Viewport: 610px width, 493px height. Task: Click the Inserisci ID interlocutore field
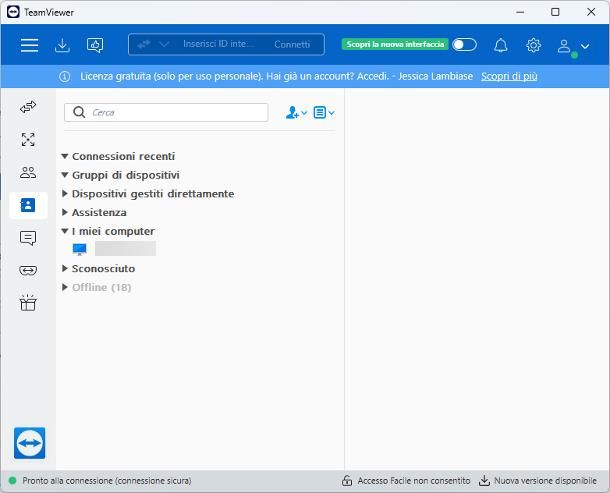[219, 44]
